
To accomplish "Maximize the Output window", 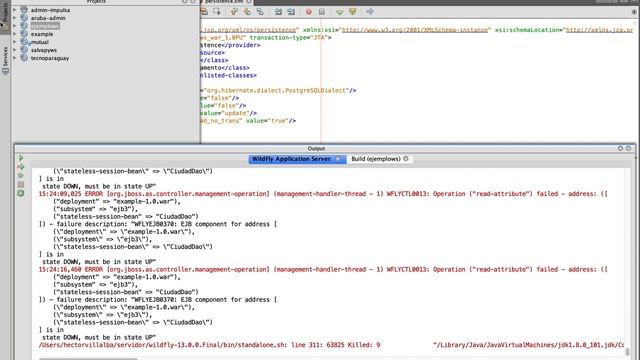I will click(x=628, y=149).
